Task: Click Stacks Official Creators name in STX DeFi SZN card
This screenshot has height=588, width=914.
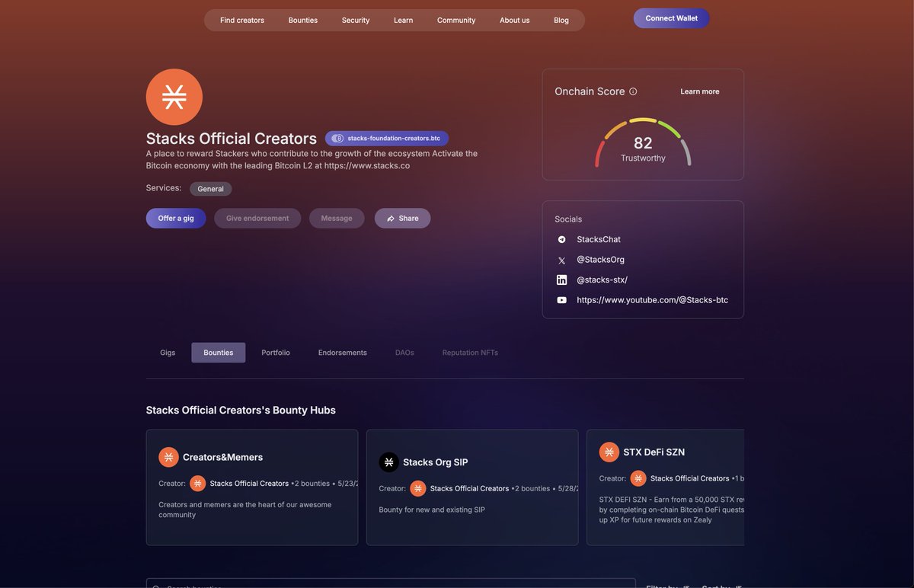Action: point(690,478)
